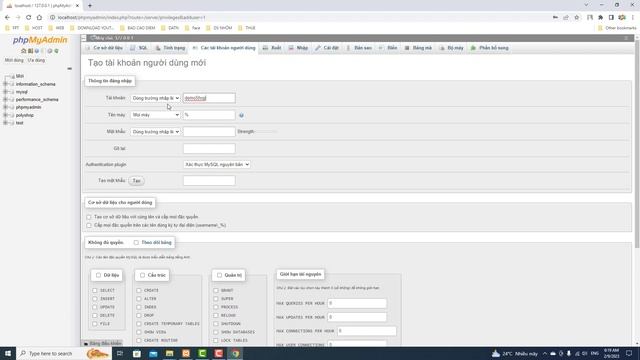Open the 'Bảng điều khiển' console bar

coord(102,343)
